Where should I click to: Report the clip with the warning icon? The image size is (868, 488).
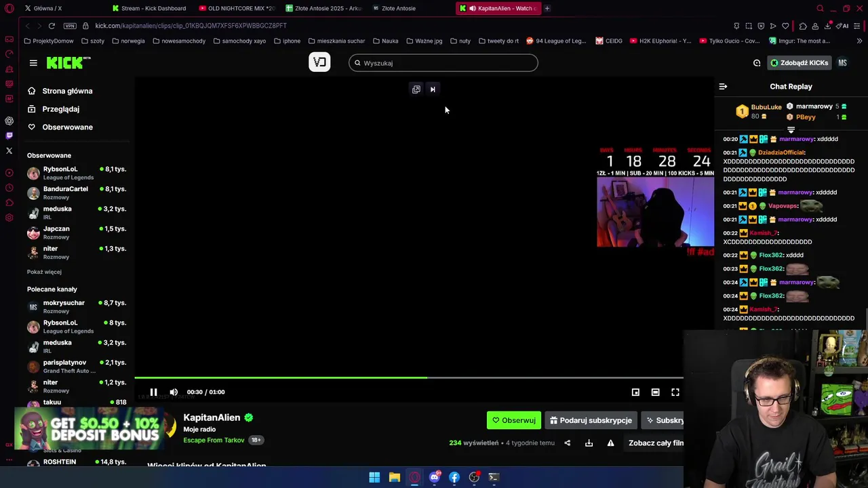tap(610, 443)
